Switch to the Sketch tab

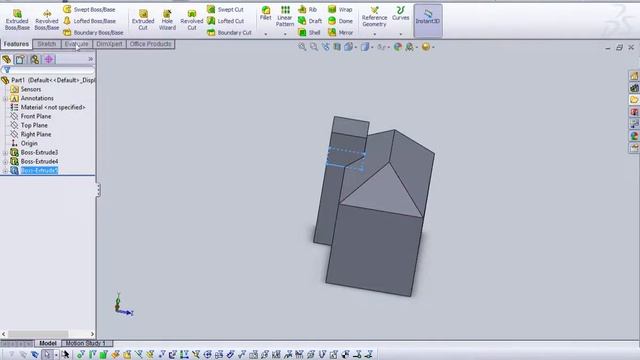[x=47, y=44]
